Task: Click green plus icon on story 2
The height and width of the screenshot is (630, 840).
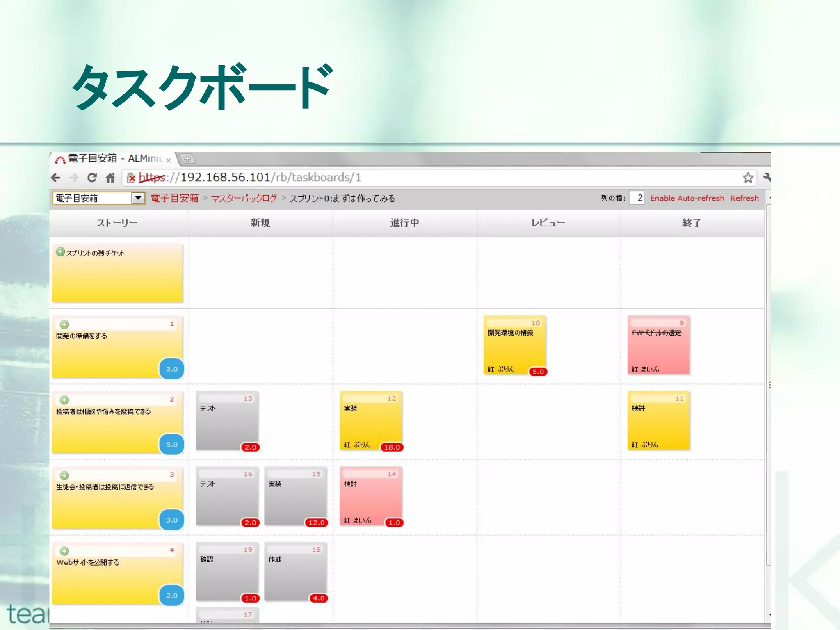Action: point(64,400)
